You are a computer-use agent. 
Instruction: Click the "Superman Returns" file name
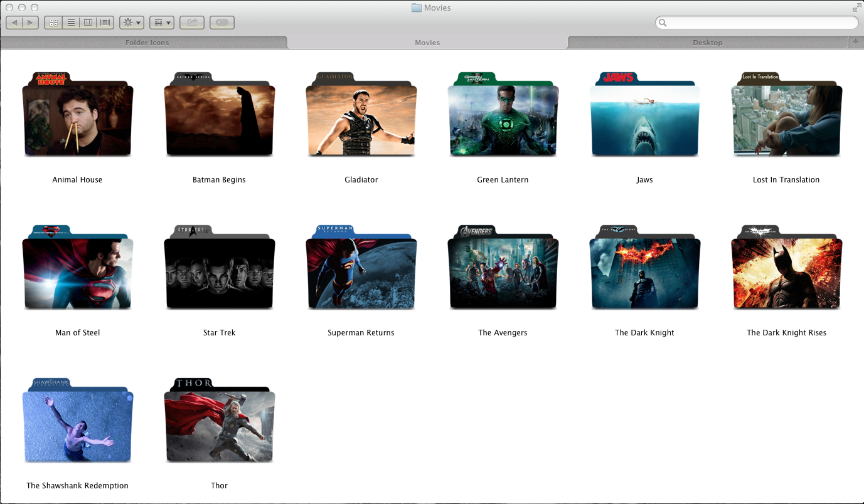(x=361, y=333)
